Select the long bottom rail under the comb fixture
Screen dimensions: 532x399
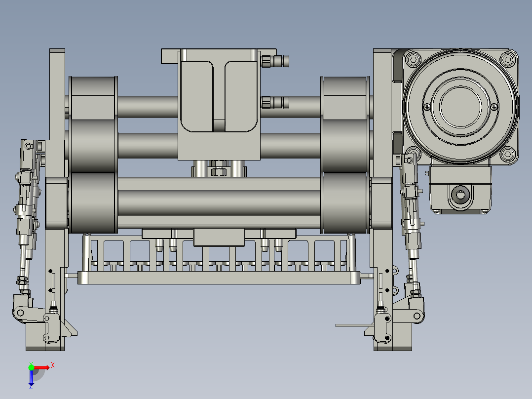pyautogui.click(x=219, y=278)
